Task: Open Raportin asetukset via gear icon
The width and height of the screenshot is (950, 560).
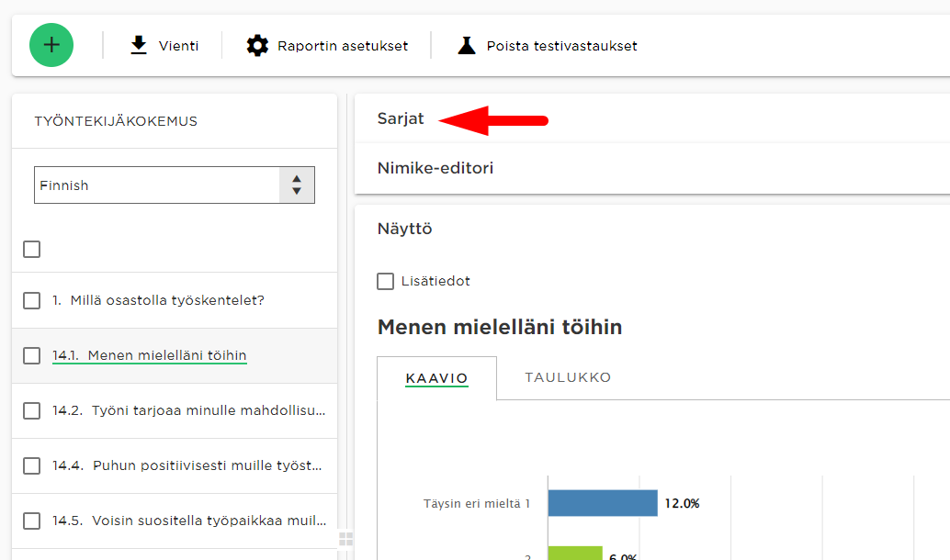Action: pos(257,45)
